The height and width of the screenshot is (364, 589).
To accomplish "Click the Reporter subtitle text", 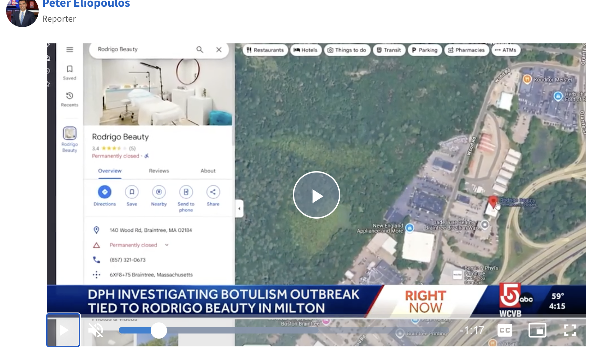I will (x=59, y=19).
